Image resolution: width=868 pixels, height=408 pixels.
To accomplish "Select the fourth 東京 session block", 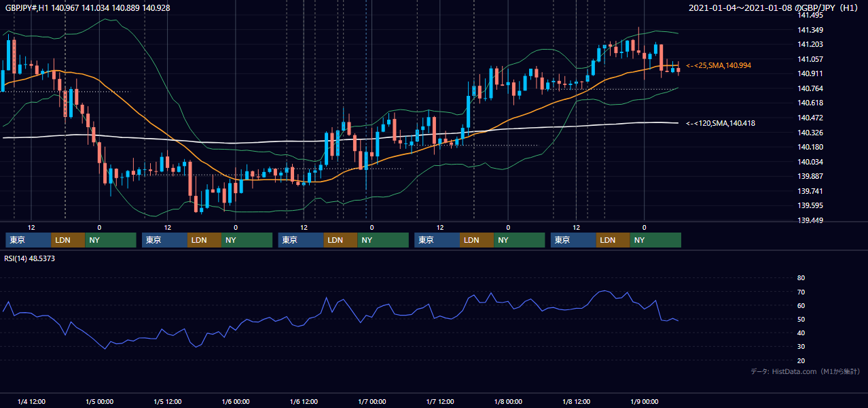I will coord(437,240).
